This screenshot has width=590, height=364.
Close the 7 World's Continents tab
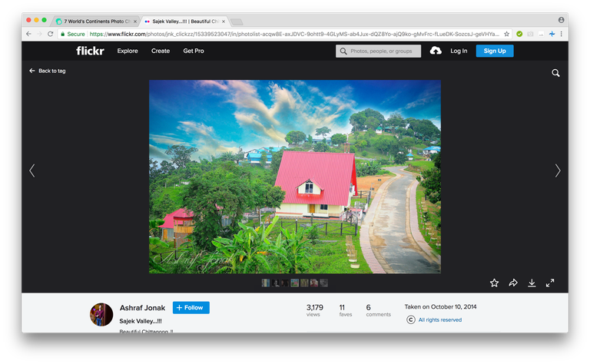click(x=135, y=22)
